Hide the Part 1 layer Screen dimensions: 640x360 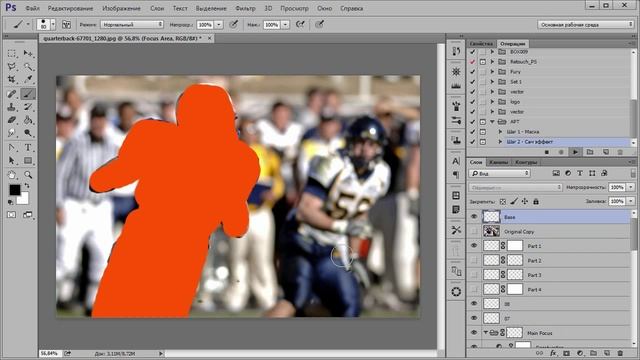(474, 246)
